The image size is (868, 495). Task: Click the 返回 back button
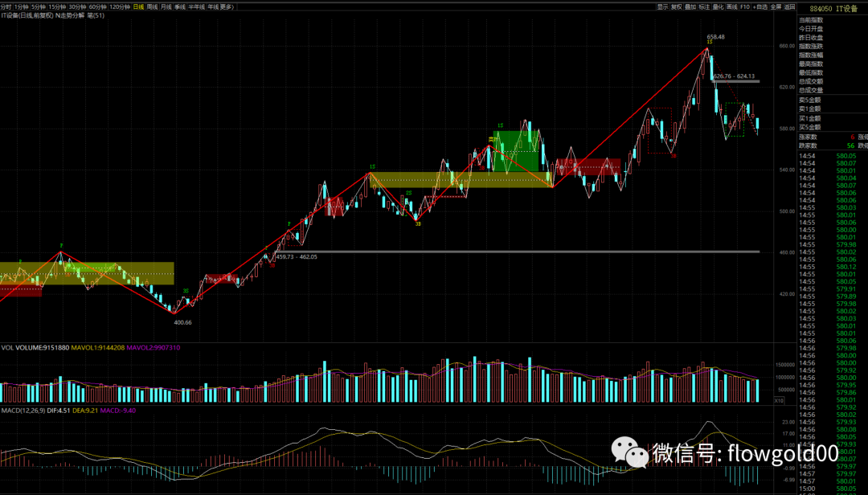790,7
